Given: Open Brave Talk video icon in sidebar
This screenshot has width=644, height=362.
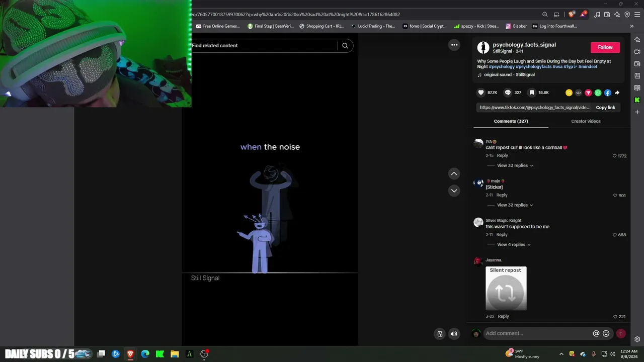Looking at the screenshot, I should tap(637, 52).
